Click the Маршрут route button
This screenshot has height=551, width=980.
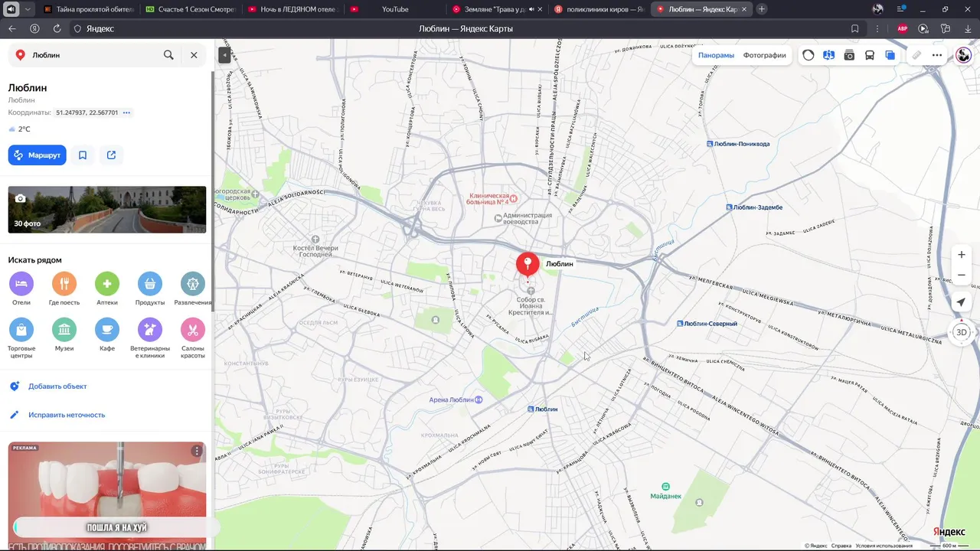coord(38,155)
